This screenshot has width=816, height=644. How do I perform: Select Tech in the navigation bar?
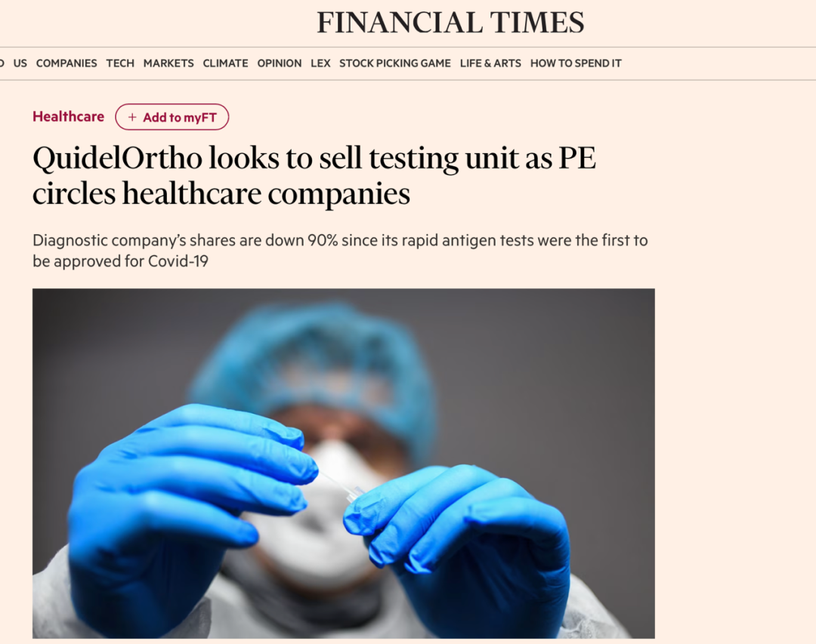point(120,63)
